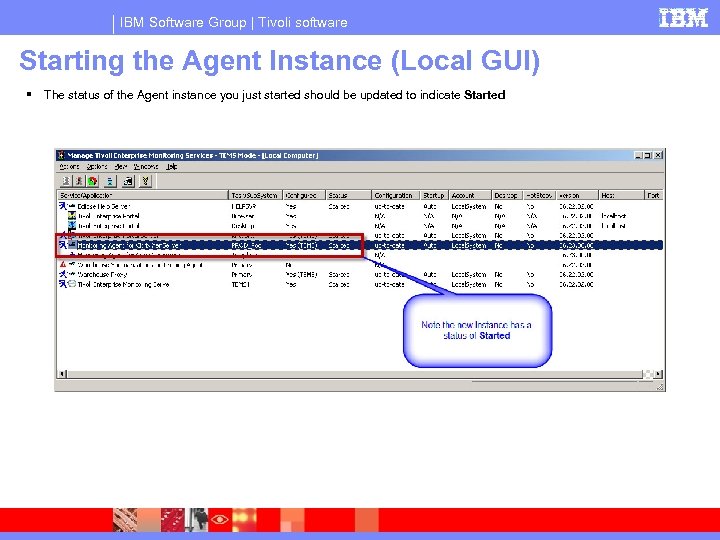Minimize the Manage Tivoli Enterprise Monitoring Services window
The height and width of the screenshot is (540, 720).
639,155
